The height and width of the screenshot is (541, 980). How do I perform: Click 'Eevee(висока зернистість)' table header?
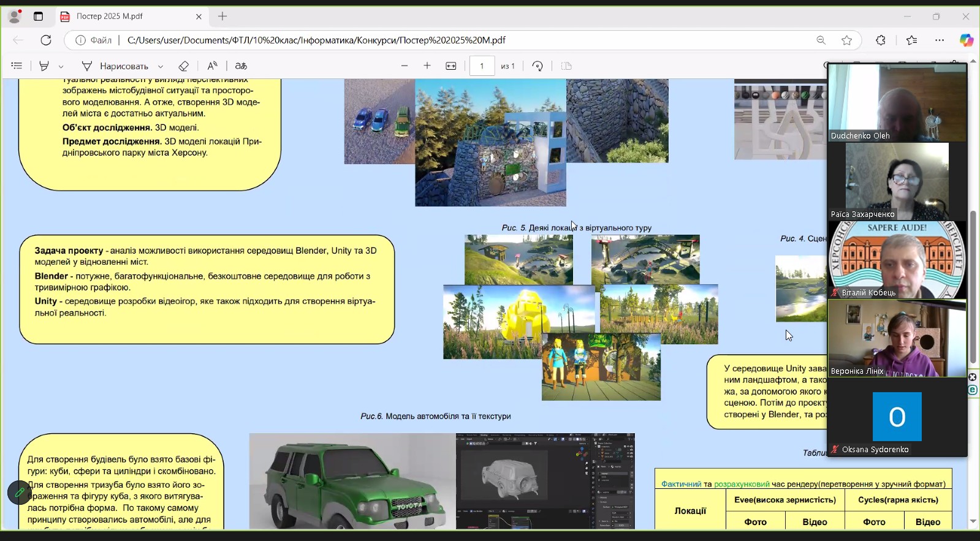(x=785, y=500)
